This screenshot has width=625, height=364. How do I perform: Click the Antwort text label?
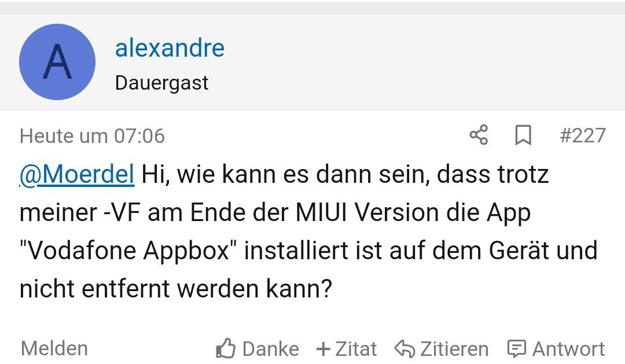coord(568,349)
